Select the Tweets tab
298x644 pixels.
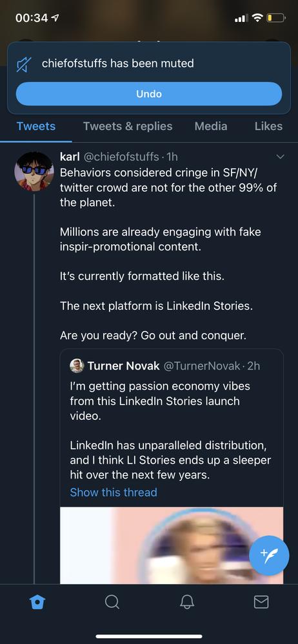coord(36,126)
